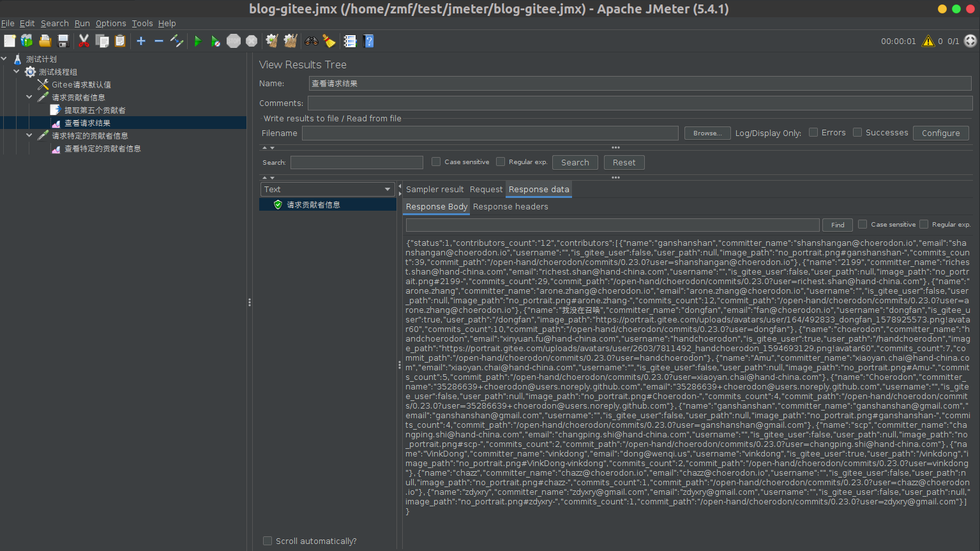Switch to Request tab

tap(486, 189)
